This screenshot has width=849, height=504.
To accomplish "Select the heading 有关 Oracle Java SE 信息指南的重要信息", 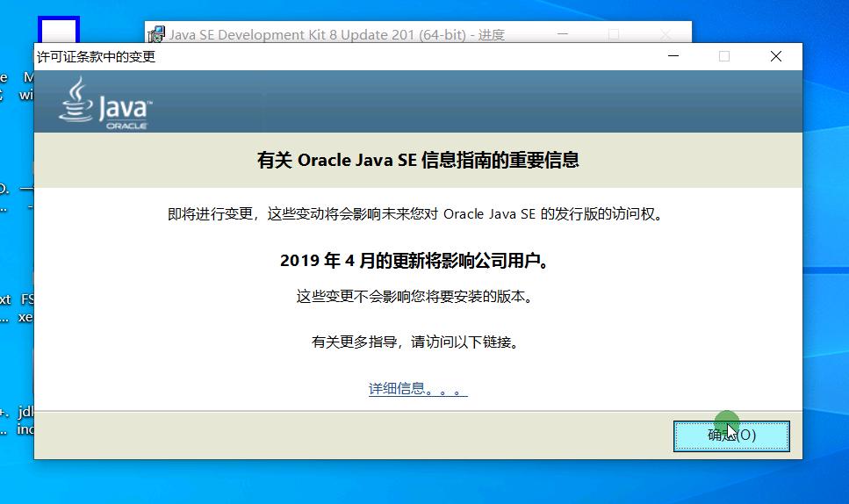I will [418, 160].
